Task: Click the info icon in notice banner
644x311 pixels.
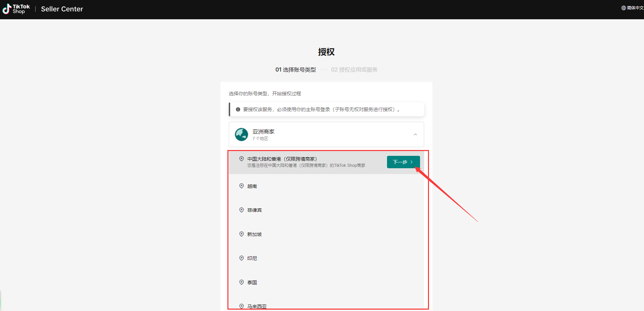Action: point(238,109)
